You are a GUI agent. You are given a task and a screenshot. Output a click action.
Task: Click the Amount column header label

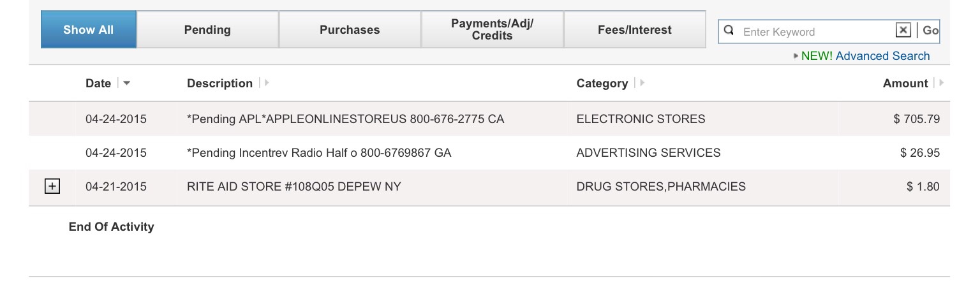tap(905, 83)
